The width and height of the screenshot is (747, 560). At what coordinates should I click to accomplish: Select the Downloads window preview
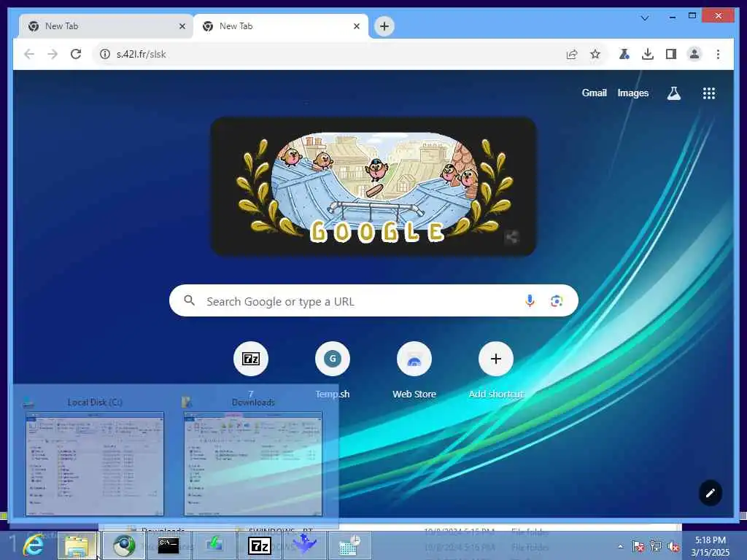coord(253,457)
